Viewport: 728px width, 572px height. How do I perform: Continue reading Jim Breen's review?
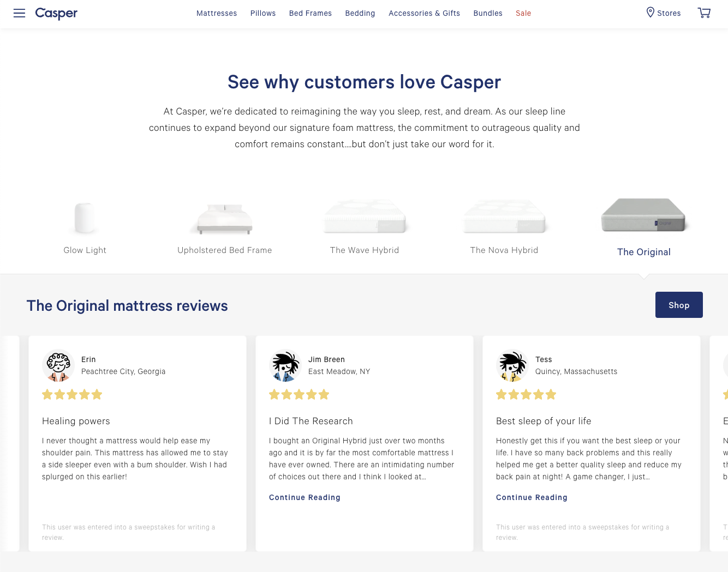[305, 497]
